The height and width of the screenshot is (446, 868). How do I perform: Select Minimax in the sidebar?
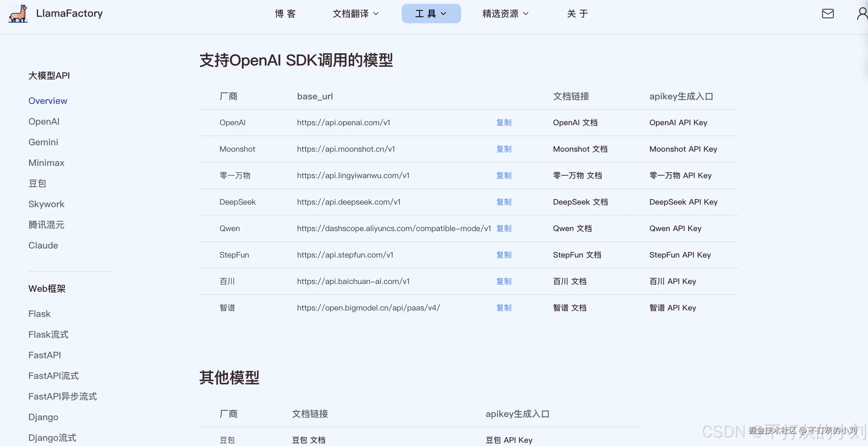pyautogui.click(x=46, y=163)
